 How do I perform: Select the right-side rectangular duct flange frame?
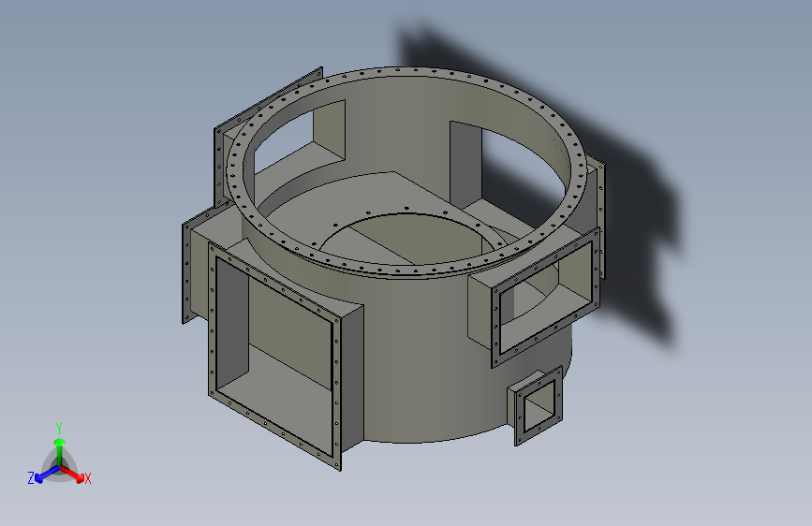click(x=546, y=298)
